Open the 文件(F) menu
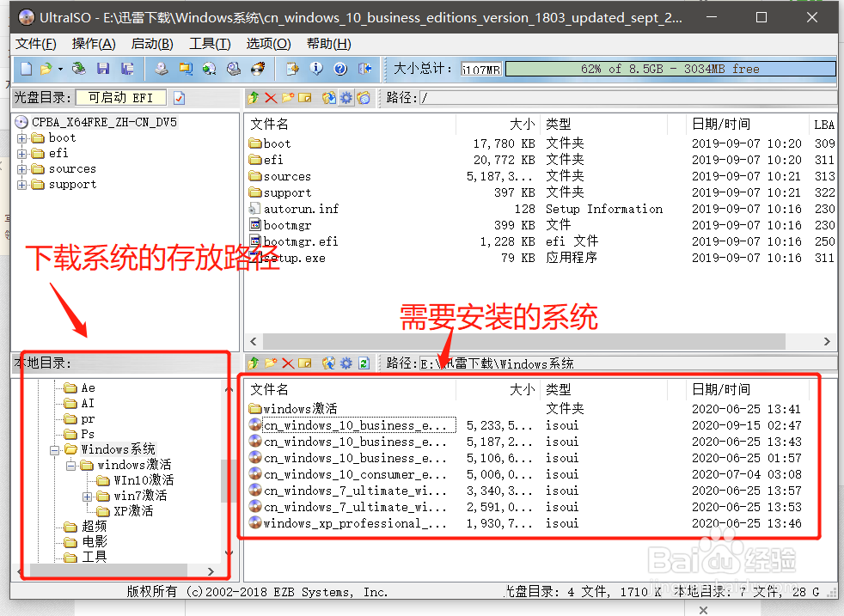Viewport: 844px width, 616px height. pos(35,43)
